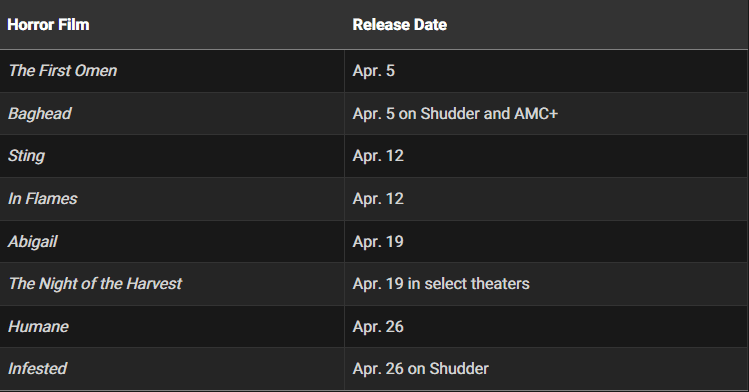Screen dimensions: 749x392
Task: Click the Infested film title
Action: click(x=37, y=369)
